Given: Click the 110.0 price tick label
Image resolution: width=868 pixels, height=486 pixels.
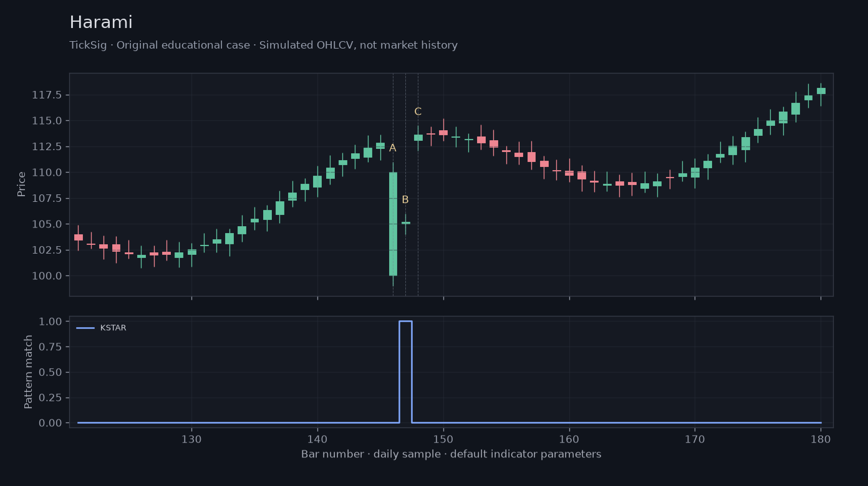Looking at the screenshot, I should click(x=48, y=173).
